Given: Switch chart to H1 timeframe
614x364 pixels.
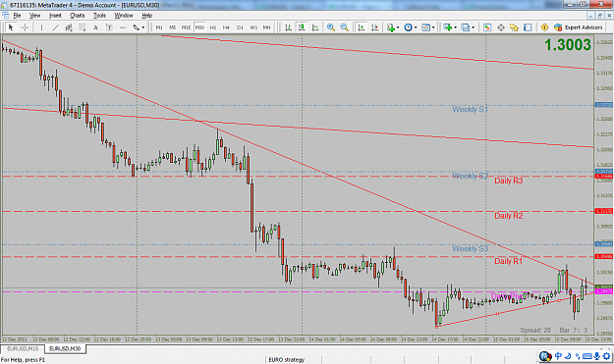Looking at the screenshot, I should 213,27.
